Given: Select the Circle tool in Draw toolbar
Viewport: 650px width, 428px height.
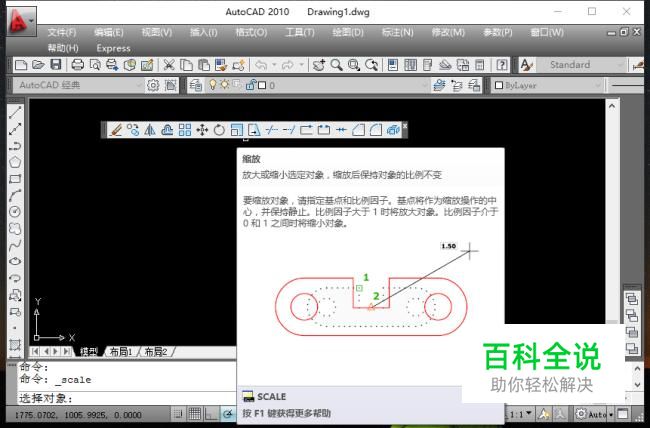Looking at the screenshot, I should pos(15,212).
